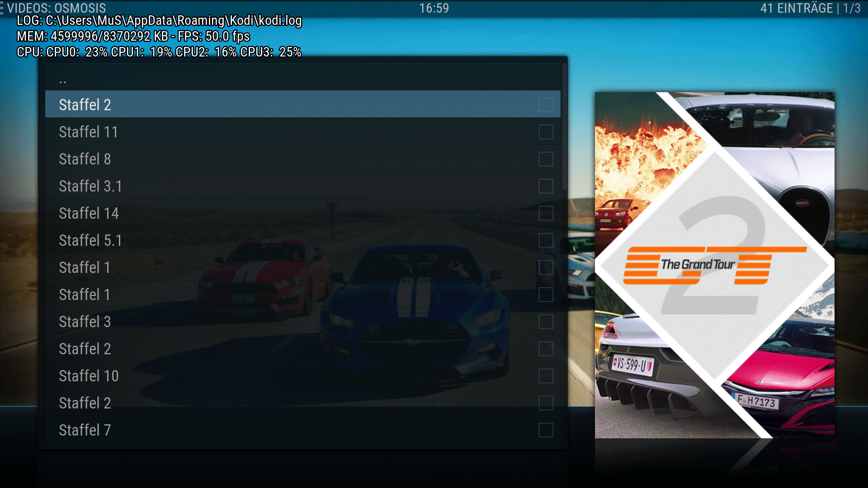Open Staffel 1 listed directly above Staffel 3
The width and height of the screenshot is (868, 488).
pyautogui.click(x=303, y=294)
